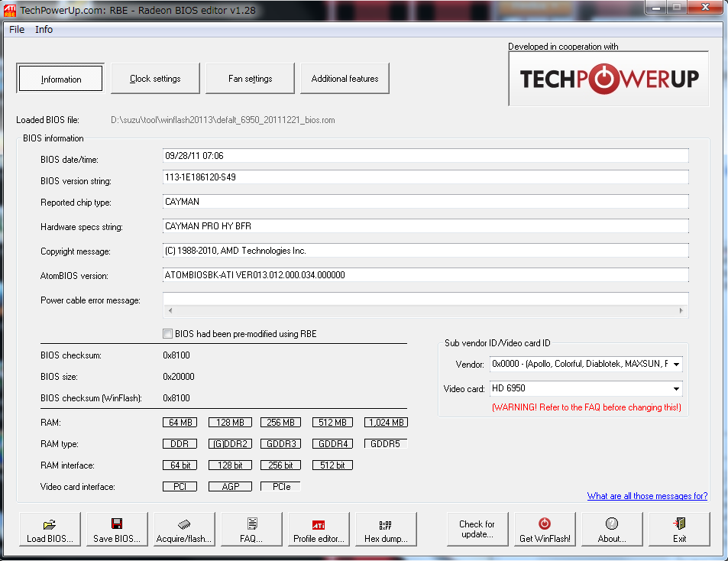Click the BIOS checksum value 0x8100
Screen dimensions: 728x561
pos(176,355)
